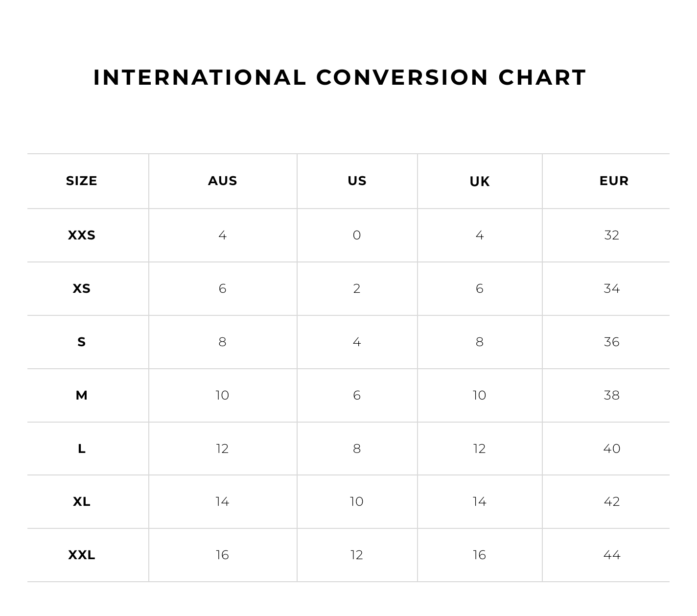Click the L size row label

(x=82, y=449)
